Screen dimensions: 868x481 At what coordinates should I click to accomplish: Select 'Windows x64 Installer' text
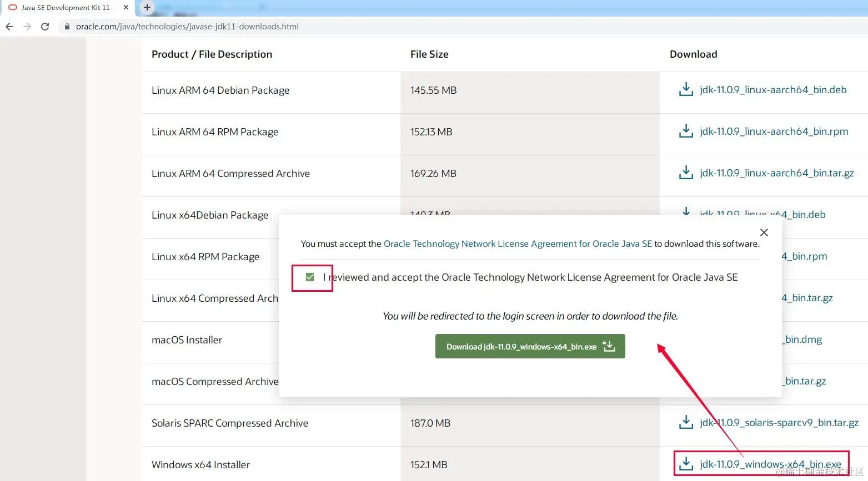(200, 465)
